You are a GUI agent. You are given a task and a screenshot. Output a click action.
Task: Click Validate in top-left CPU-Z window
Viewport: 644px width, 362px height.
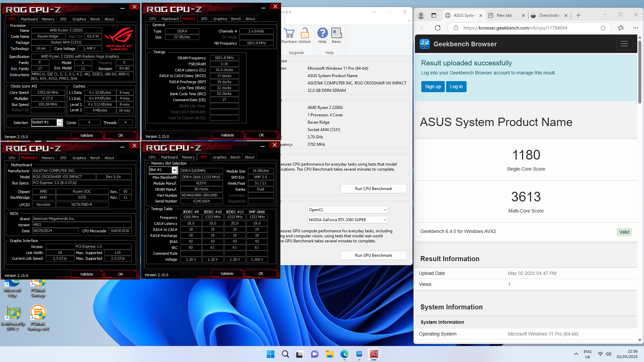click(87, 135)
